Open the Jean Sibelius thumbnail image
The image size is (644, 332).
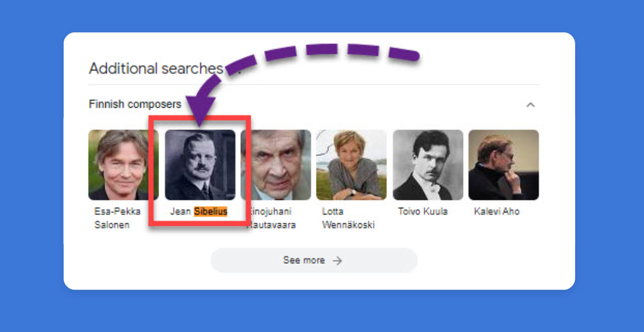[201, 165]
